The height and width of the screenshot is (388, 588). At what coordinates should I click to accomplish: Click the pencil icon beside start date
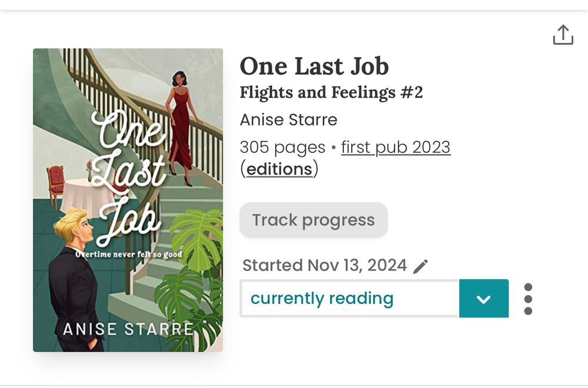click(420, 267)
